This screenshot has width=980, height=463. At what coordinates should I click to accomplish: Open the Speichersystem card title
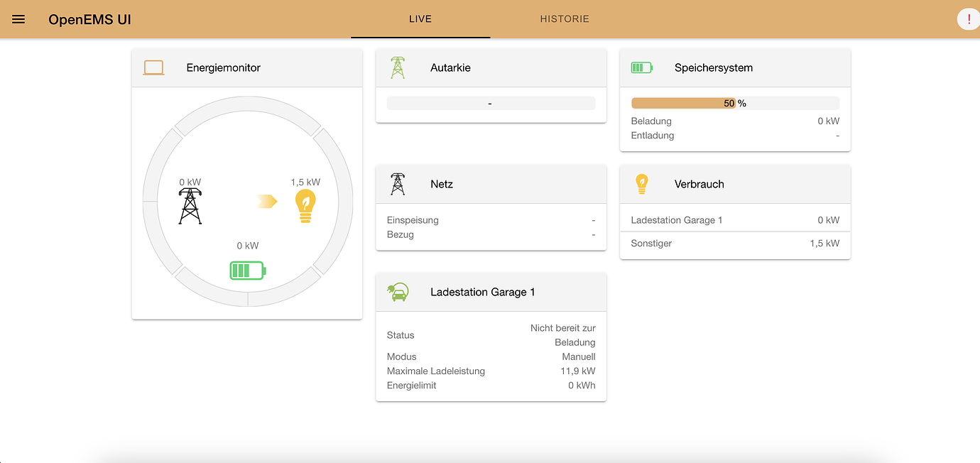point(713,67)
